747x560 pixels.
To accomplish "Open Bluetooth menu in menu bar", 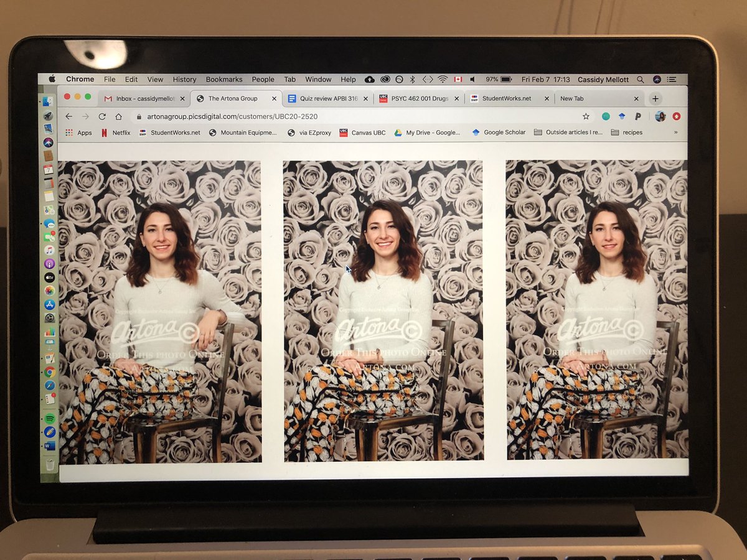I will [412, 80].
